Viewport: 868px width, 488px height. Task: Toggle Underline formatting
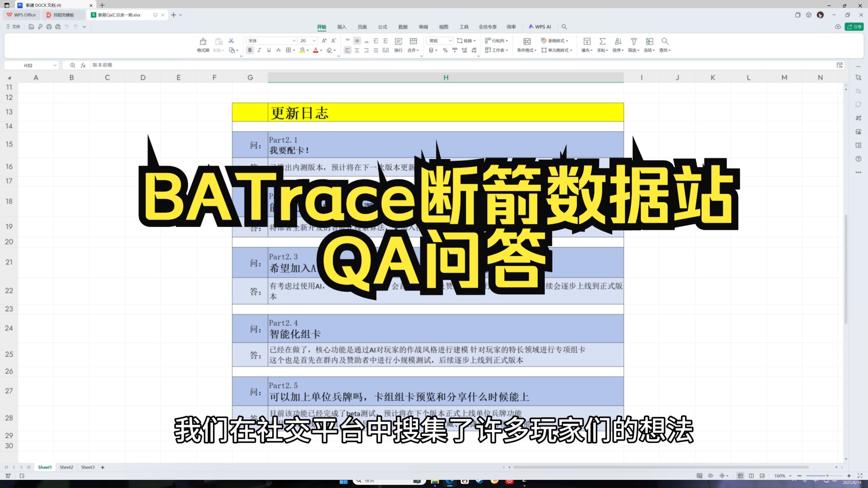click(269, 50)
